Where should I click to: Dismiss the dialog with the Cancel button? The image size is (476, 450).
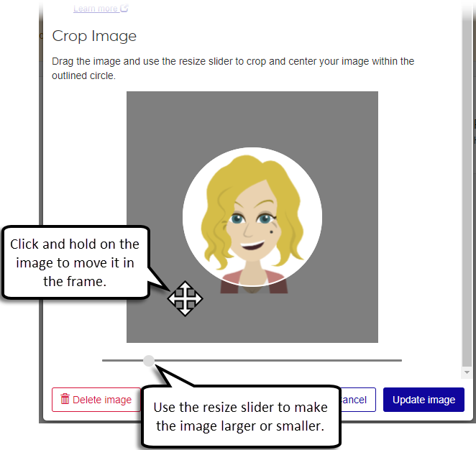tap(357, 400)
